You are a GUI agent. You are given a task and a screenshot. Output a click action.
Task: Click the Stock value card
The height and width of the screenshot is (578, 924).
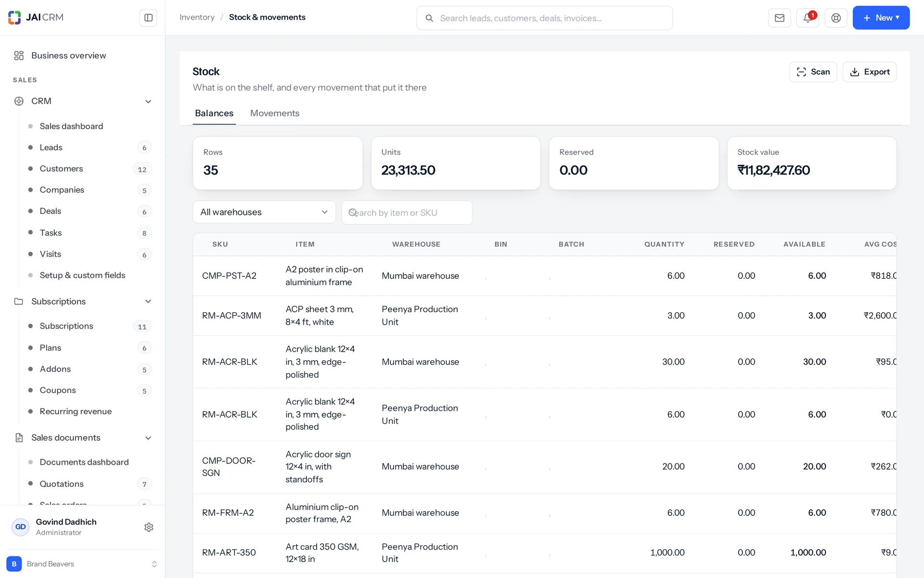click(x=811, y=163)
